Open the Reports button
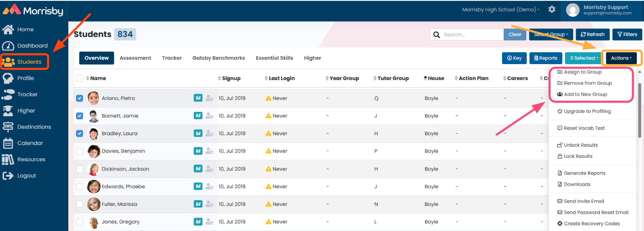Viewport: 644px width, 231px height. point(546,58)
